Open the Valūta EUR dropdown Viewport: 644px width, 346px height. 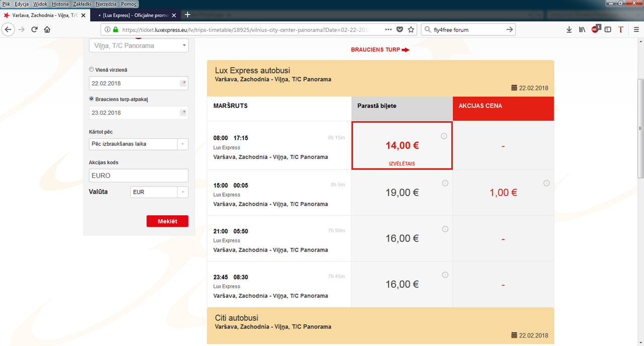coord(158,192)
